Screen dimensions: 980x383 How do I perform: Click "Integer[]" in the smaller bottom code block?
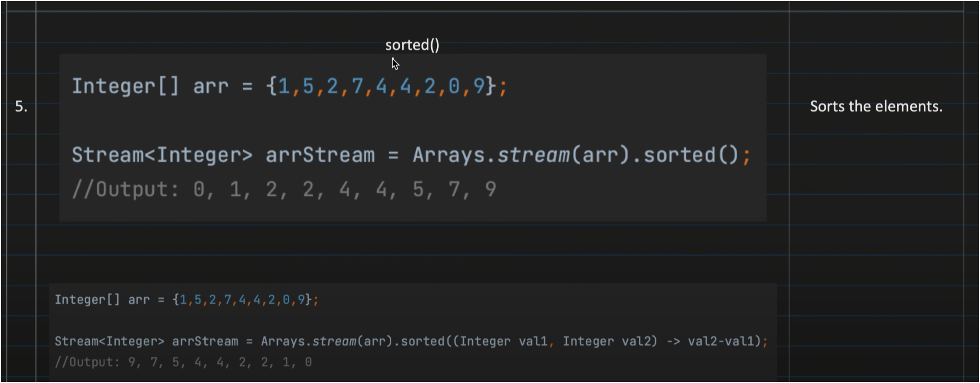point(87,300)
